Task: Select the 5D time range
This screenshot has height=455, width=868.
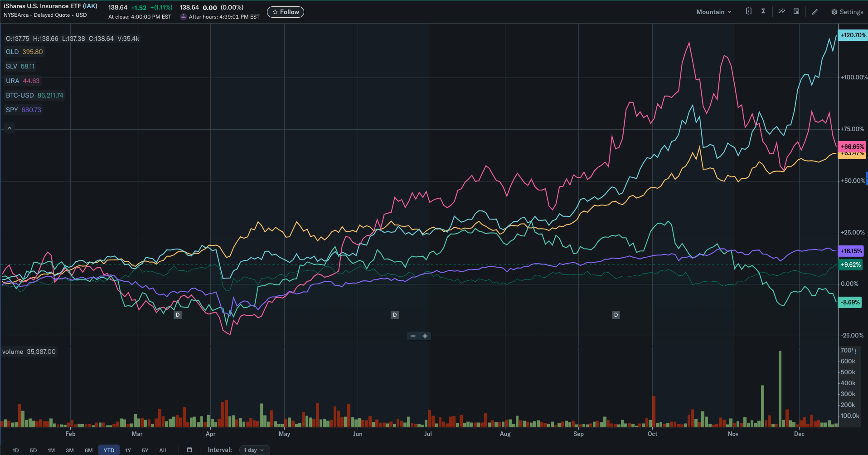Action: (x=33, y=450)
